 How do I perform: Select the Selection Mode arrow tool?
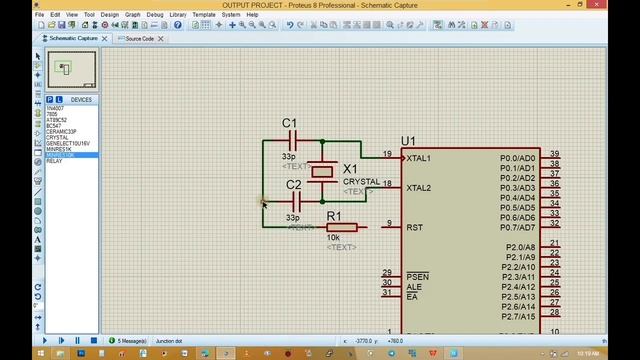click(38, 56)
